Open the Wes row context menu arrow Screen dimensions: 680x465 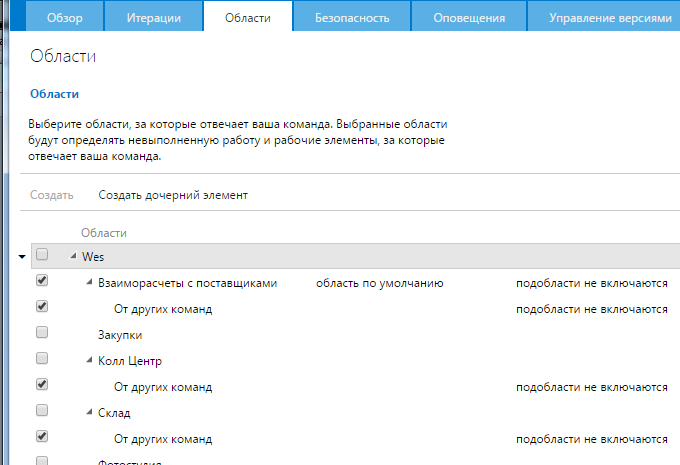point(22,257)
